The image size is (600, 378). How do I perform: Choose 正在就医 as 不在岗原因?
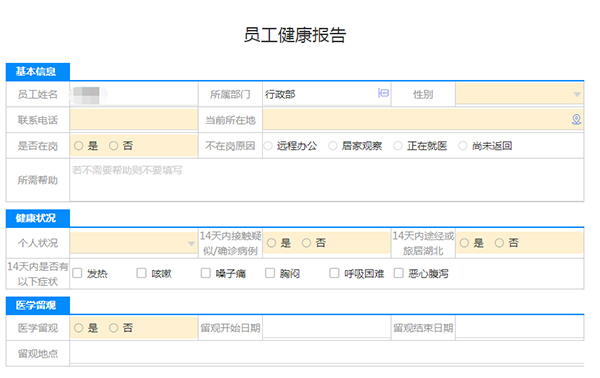point(398,146)
